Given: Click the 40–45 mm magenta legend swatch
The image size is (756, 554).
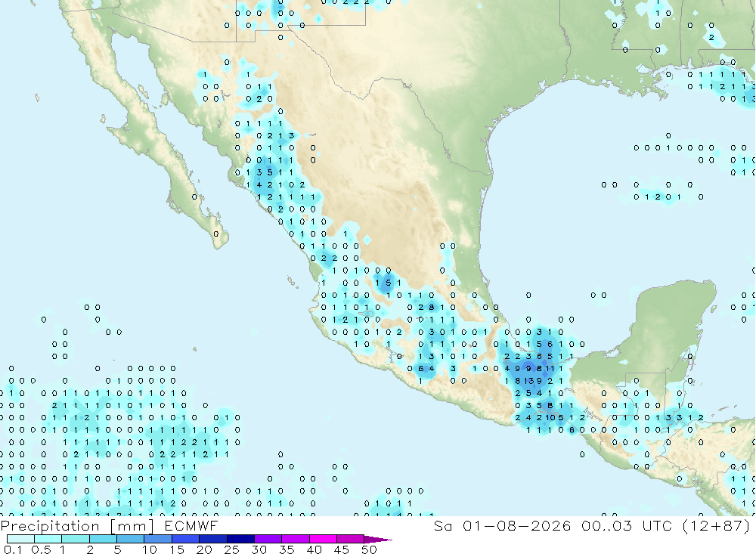Looking at the screenshot, I should pos(323,539).
